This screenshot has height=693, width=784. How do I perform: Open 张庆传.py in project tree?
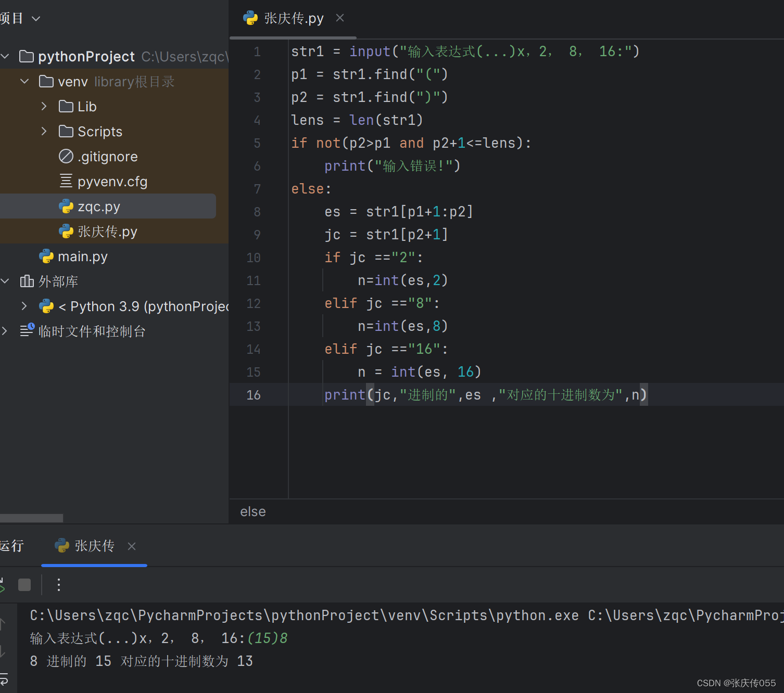point(108,231)
